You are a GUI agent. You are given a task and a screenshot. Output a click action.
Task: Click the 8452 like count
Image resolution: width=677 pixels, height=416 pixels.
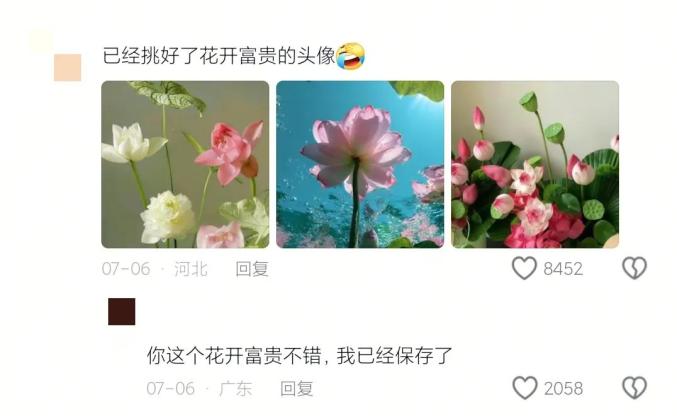[x=563, y=269]
